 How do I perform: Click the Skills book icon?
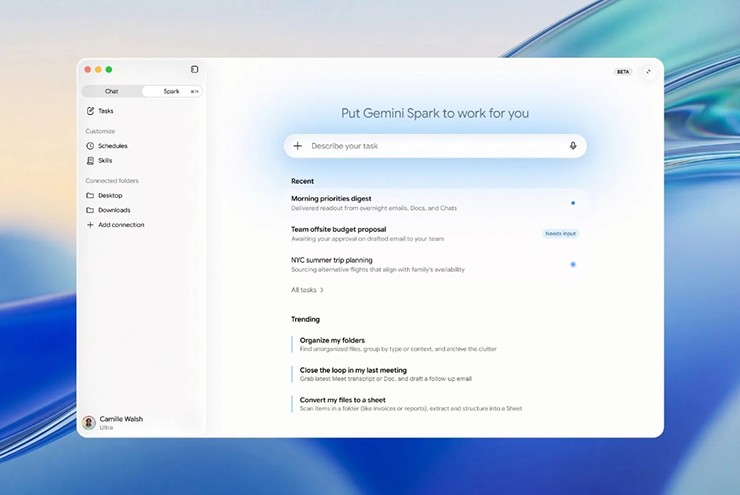(90, 160)
